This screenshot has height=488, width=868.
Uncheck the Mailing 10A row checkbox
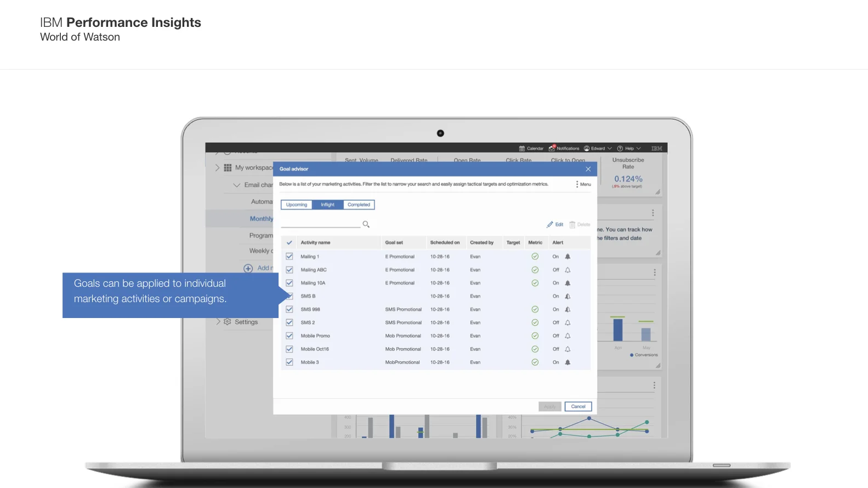[290, 283]
